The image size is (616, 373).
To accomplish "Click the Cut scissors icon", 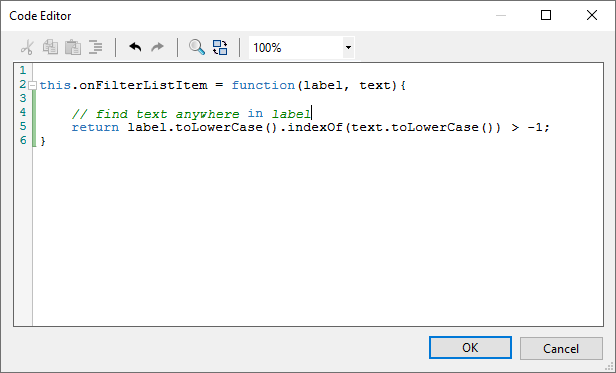I will click(x=27, y=48).
